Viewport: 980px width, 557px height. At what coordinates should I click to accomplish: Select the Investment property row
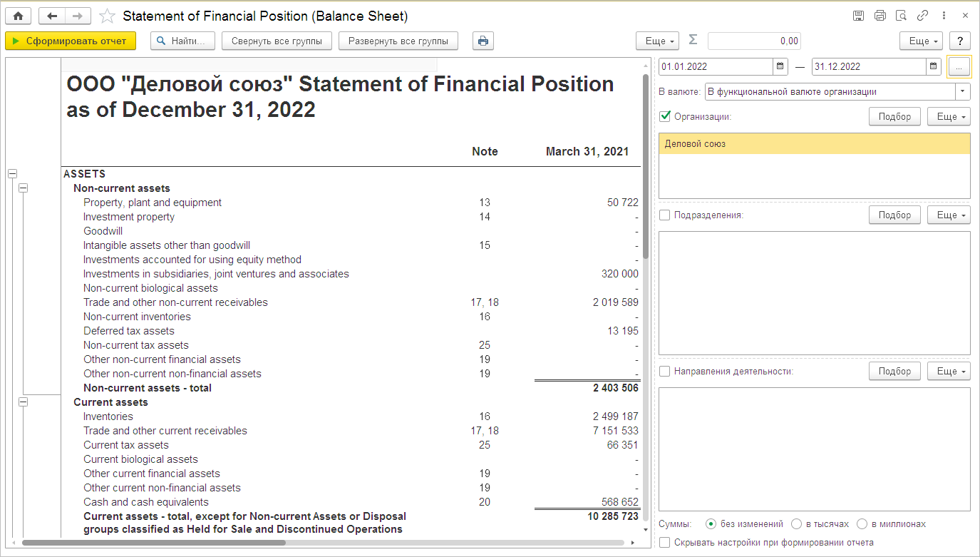coord(350,217)
